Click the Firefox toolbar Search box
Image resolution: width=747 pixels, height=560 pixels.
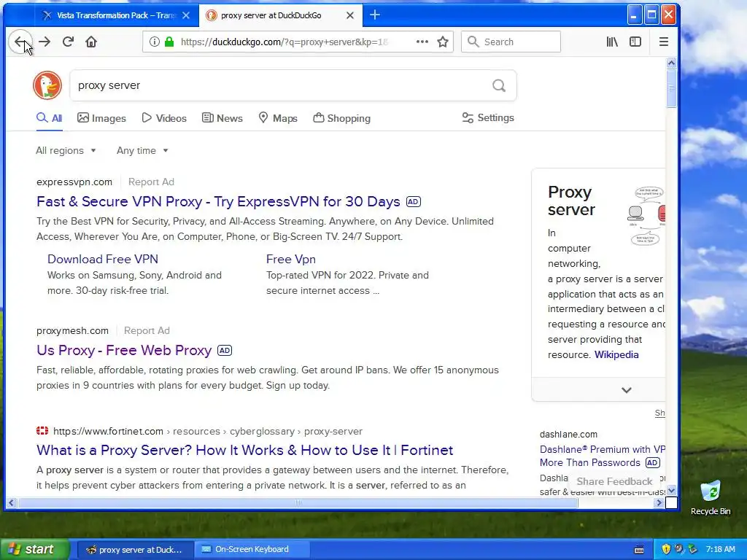[511, 42]
